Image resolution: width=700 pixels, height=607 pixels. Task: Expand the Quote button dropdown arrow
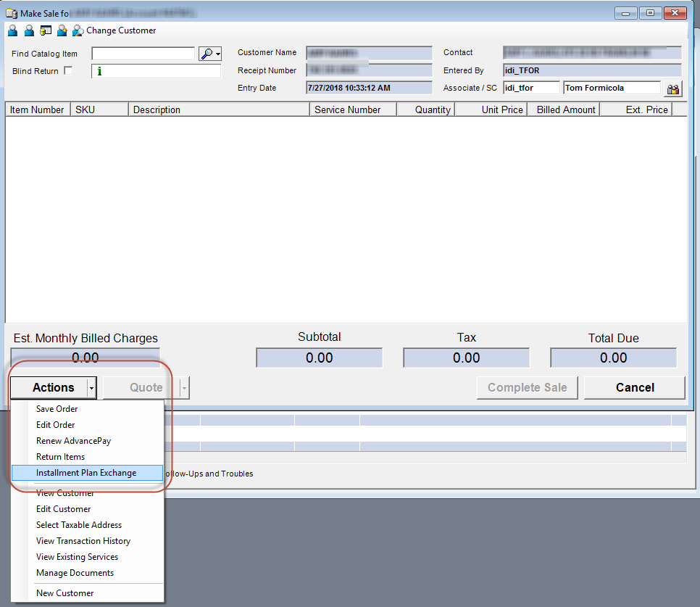pyautogui.click(x=184, y=388)
